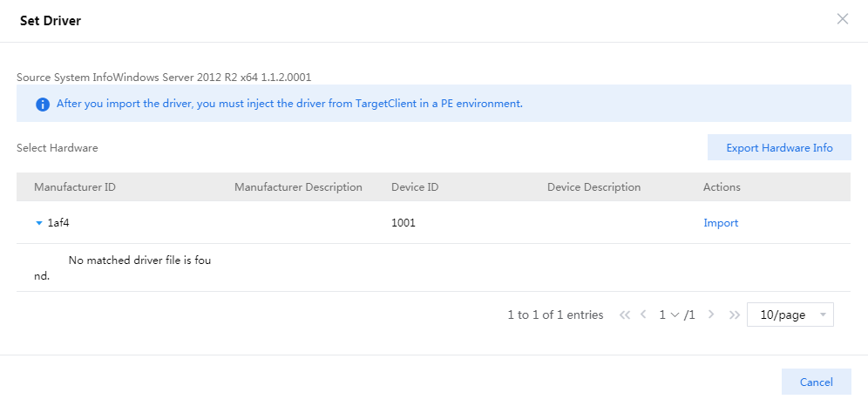868x406 pixels.
Task: Import driver for device 1001
Action: click(721, 223)
